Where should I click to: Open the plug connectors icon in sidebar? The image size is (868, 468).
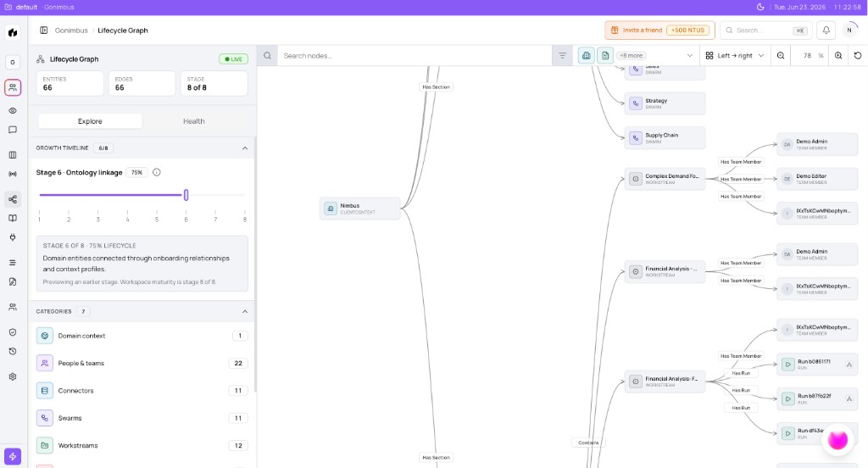pos(13,237)
